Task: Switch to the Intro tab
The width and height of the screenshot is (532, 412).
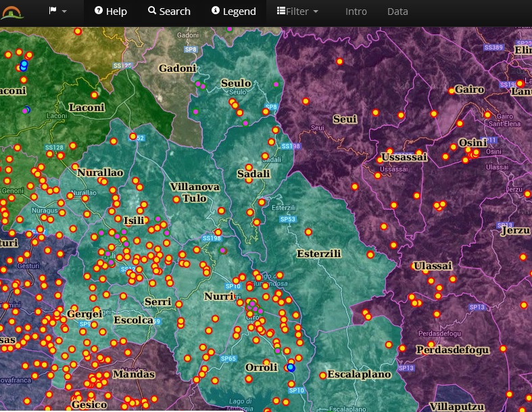Action: 356,12
